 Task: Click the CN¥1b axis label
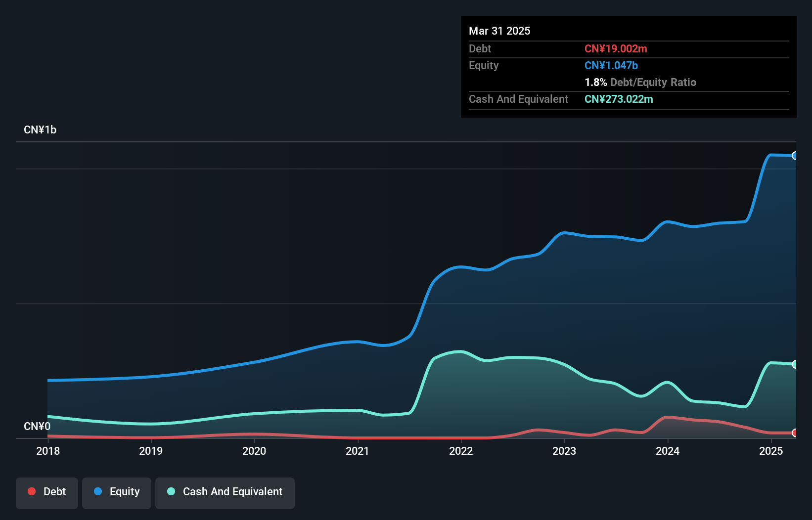coord(40,130)
